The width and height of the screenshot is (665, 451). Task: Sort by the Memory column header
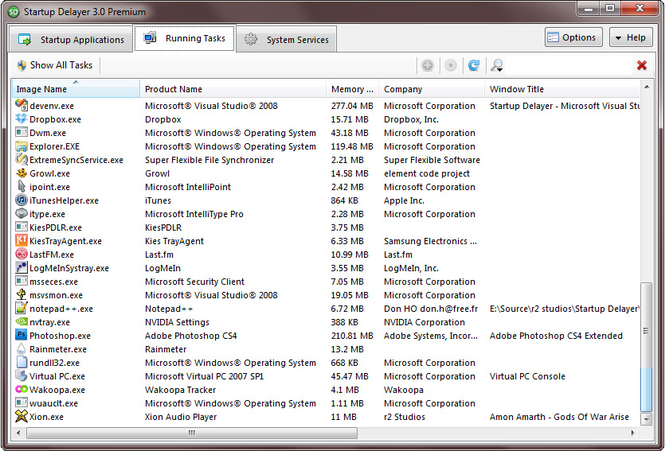[352, 89]
